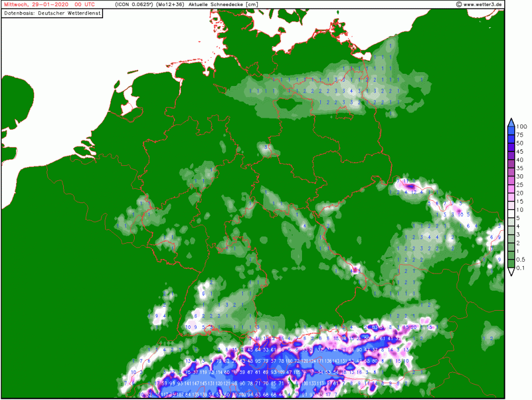532x400 pixels.
Task: Click the '(Mo12+36)' forecast run label
Action: [171, 4]
